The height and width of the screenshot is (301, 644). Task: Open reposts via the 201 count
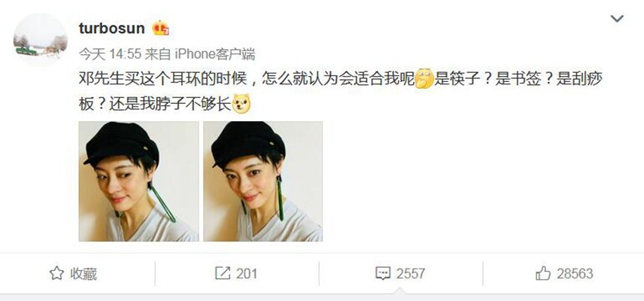[x=247, y=273]
